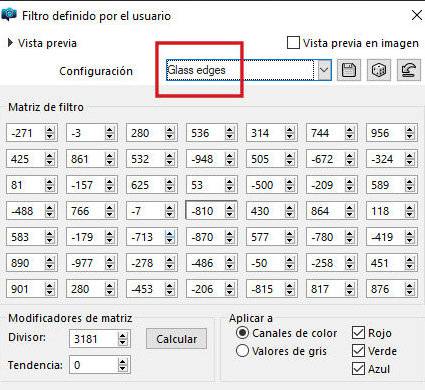This screenshot has width=425, height=390.
Task: Click the down arrow beside -157
Action: tap(110, 188)
